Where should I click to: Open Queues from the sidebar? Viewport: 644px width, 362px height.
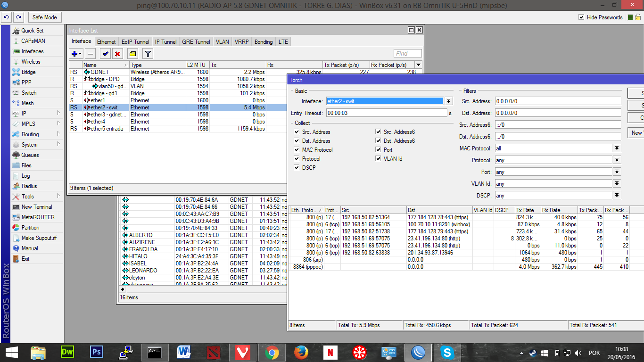coord(30,155)
